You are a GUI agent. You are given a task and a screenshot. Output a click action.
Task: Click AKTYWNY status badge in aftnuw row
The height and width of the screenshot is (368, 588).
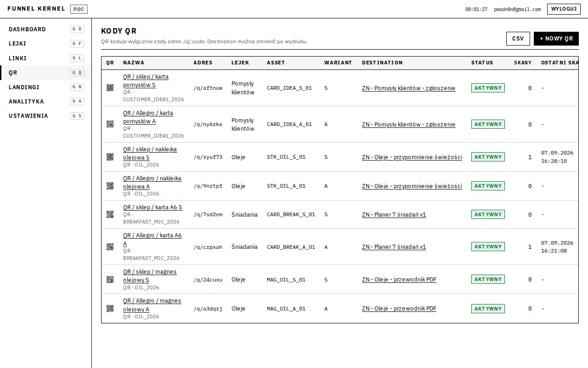pyautogui.click(x=488, y=88)
